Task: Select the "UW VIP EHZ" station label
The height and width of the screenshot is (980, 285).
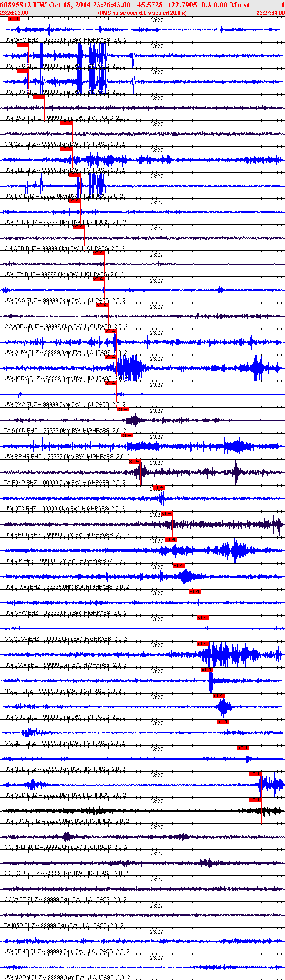Action: (x=20, y=561)
